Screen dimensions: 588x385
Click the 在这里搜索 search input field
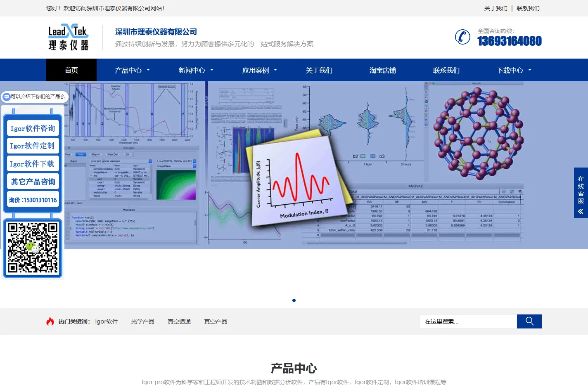click(x=468, y=321)
